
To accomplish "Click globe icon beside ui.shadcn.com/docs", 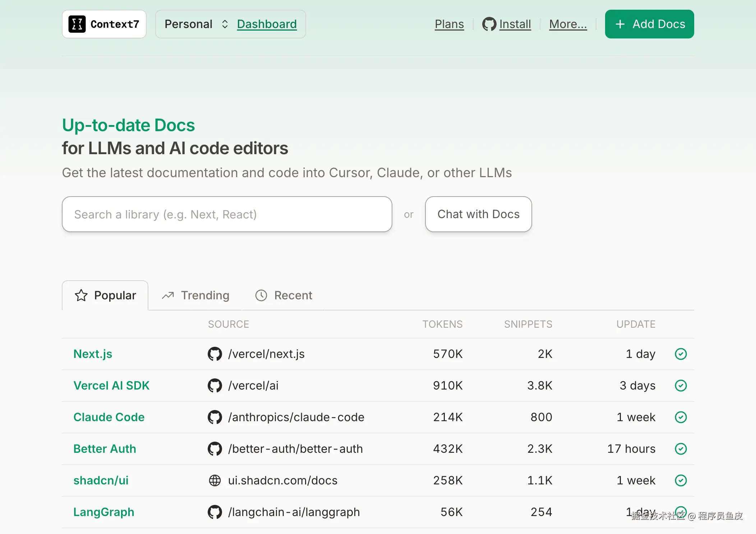I will pos(215,480).
